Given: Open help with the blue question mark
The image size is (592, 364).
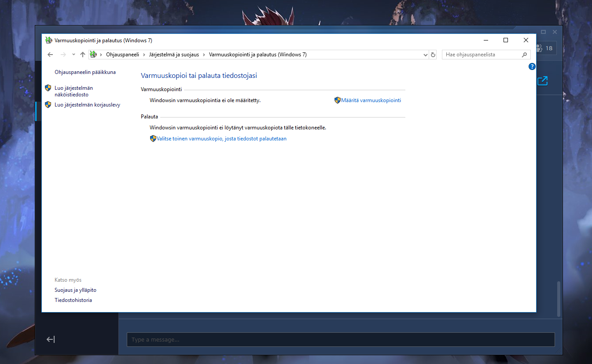Looking at the screenshot, I should (532, 67).
